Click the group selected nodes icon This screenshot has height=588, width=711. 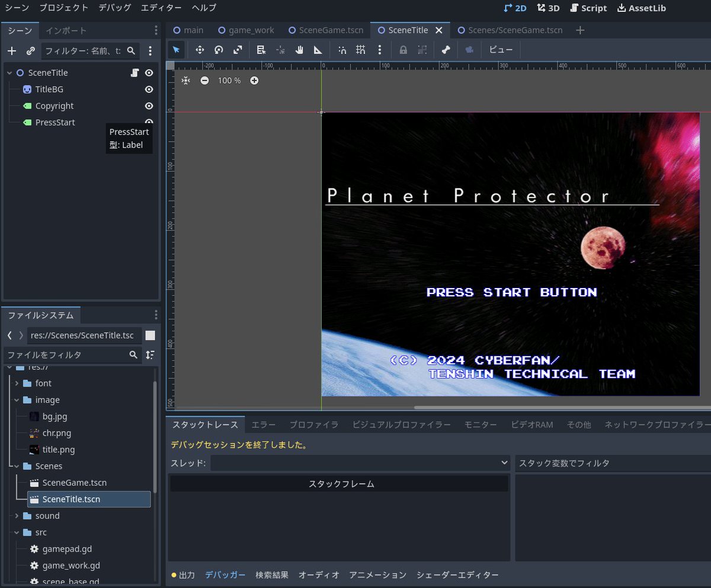[x=422, y=50]
